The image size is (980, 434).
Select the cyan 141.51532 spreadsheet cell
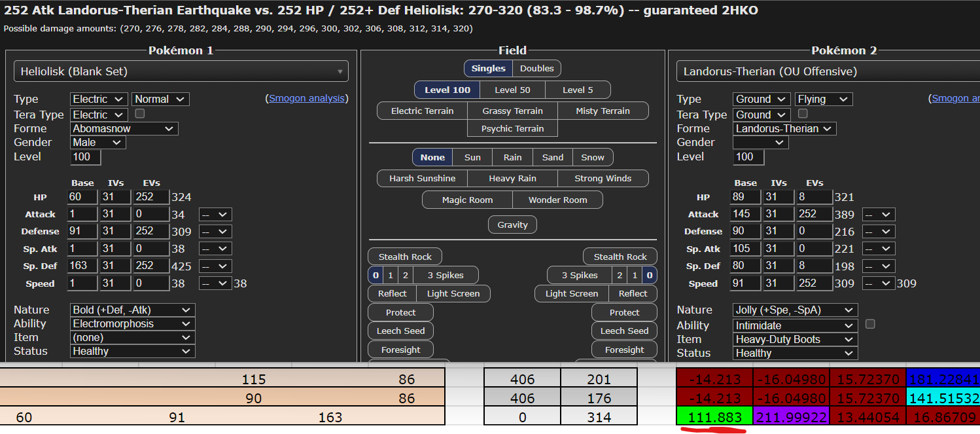[943, 398]
